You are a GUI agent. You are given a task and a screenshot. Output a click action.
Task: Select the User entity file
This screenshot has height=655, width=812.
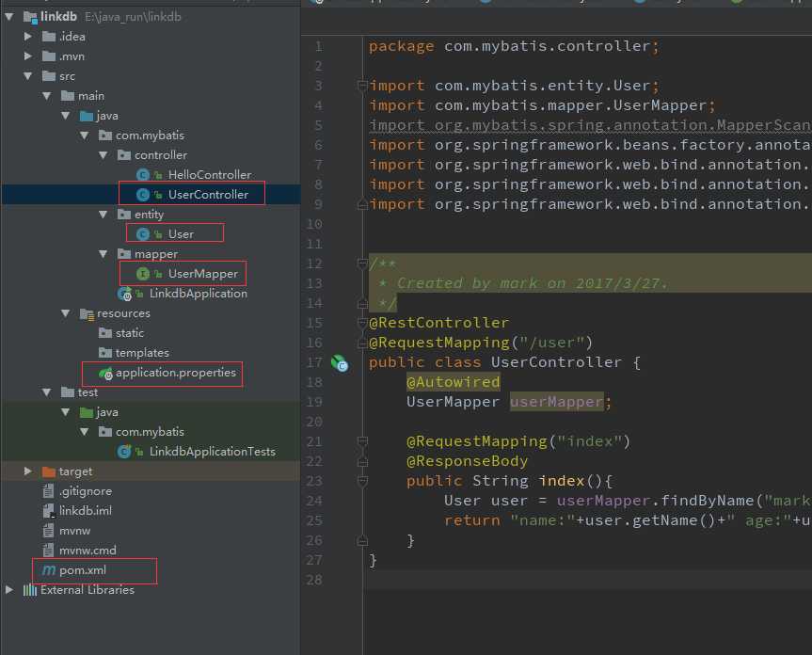181,234
